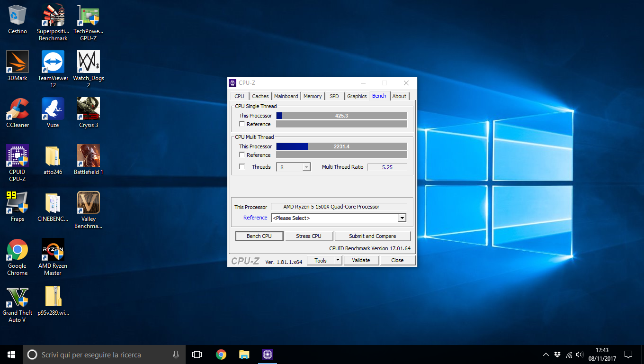
Task: Open the Windows Start menu
Action: click(11, 355)
